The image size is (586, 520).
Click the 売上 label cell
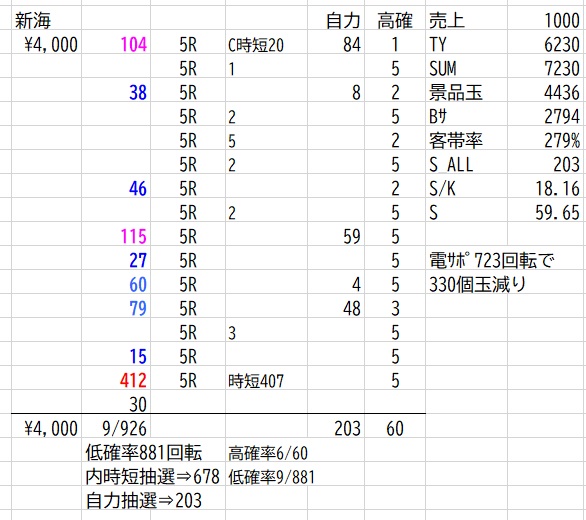466,21
